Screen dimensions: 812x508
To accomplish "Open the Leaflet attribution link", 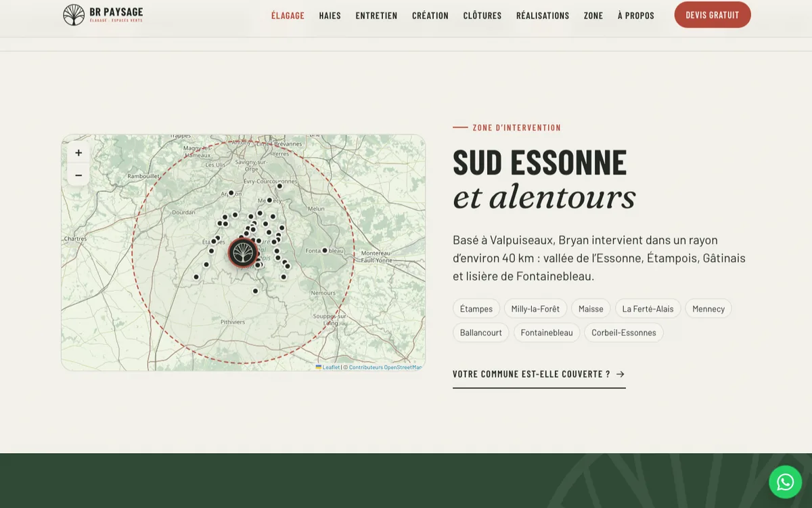I will pyautogui.click(x=328, y=367).
